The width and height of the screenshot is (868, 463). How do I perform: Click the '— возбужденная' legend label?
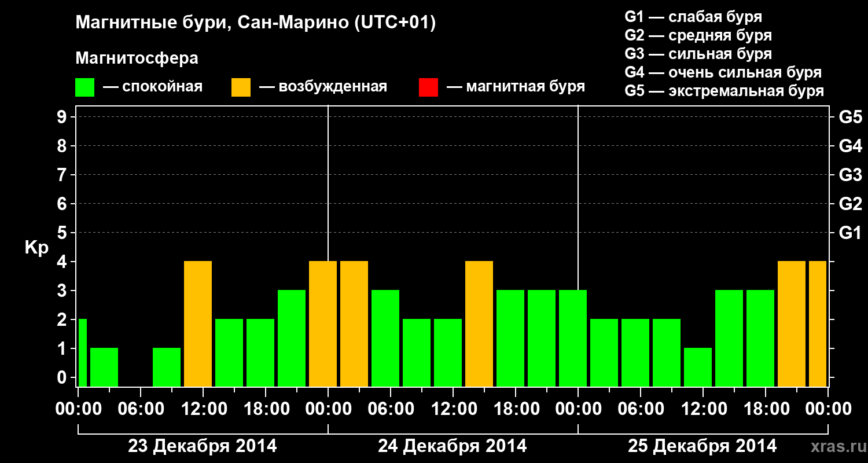[x=323, y=87]
